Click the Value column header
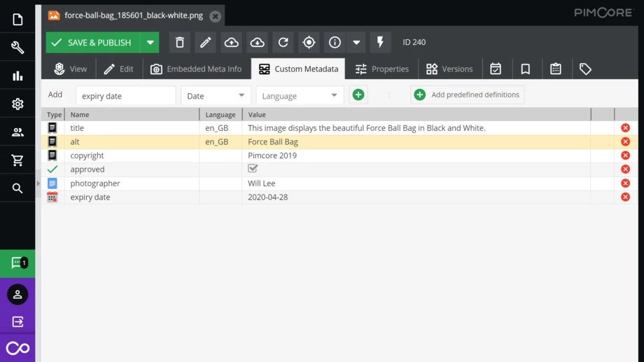 [x=416, y=115]
